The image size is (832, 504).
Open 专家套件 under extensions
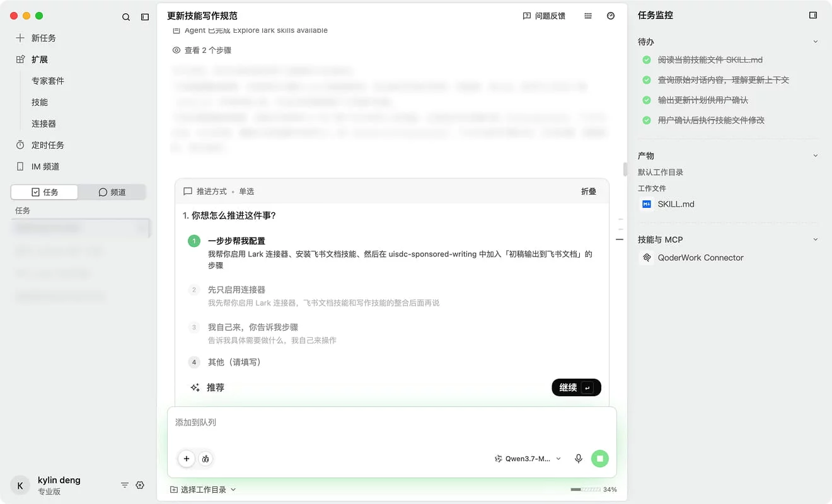pos(48,81)
